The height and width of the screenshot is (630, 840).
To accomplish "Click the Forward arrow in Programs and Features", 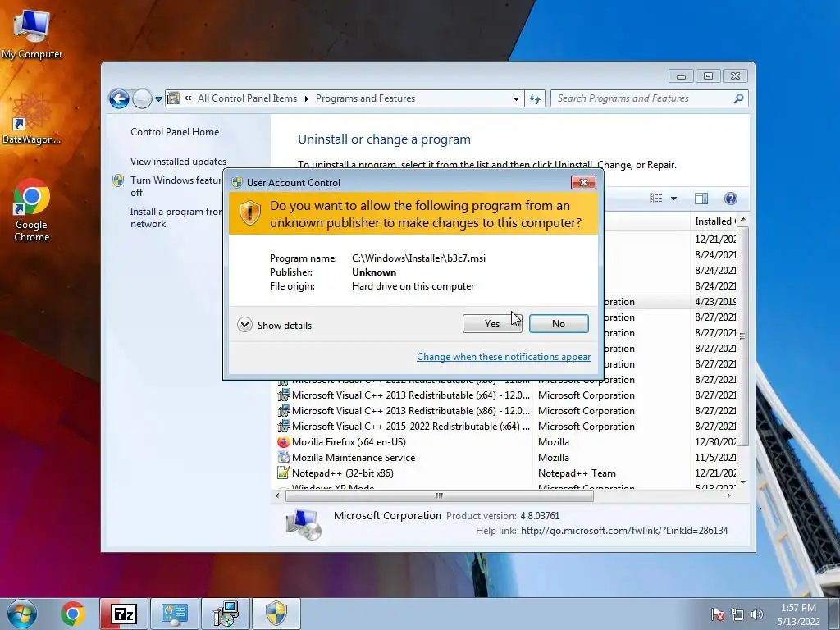I will point(142,98).
